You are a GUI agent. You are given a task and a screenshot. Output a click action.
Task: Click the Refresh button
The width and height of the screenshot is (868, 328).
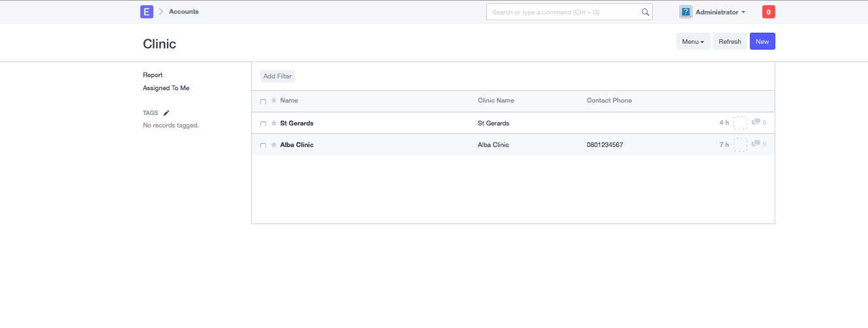tap(730, 41)
